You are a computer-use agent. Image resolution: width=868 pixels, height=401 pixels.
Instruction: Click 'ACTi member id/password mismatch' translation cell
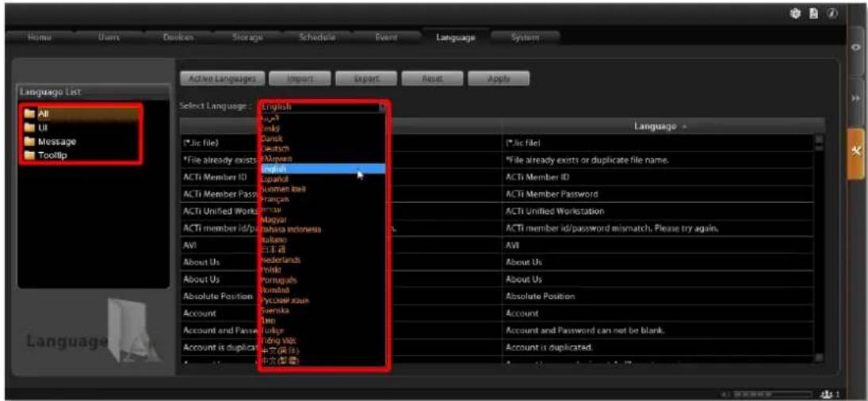[658, 228]
